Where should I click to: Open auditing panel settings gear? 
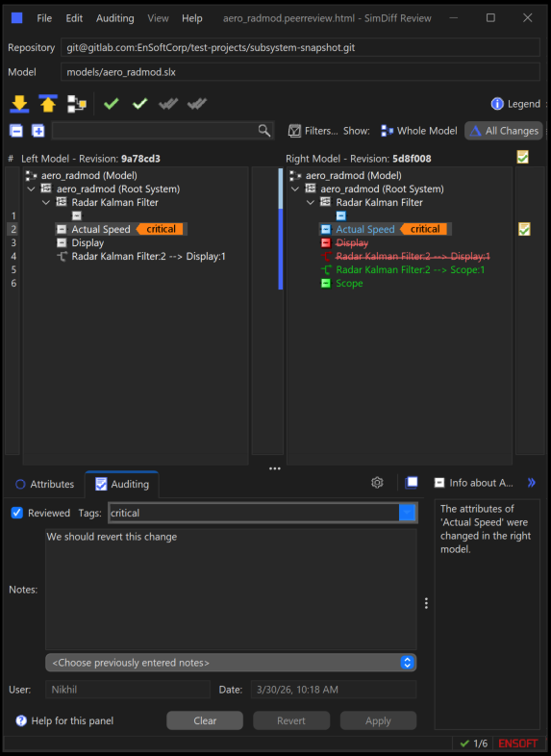click(x=377, y=483)
